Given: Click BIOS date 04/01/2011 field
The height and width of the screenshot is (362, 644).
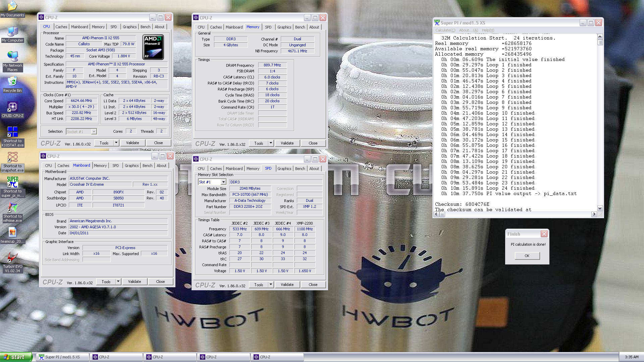Looking at the screenshot, I should click(x=118, y=233).
